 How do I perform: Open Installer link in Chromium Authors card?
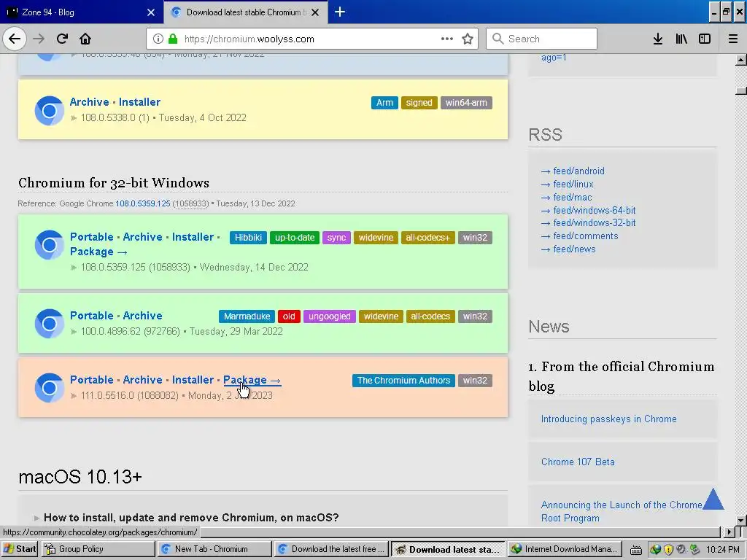[x=193, y=379]
